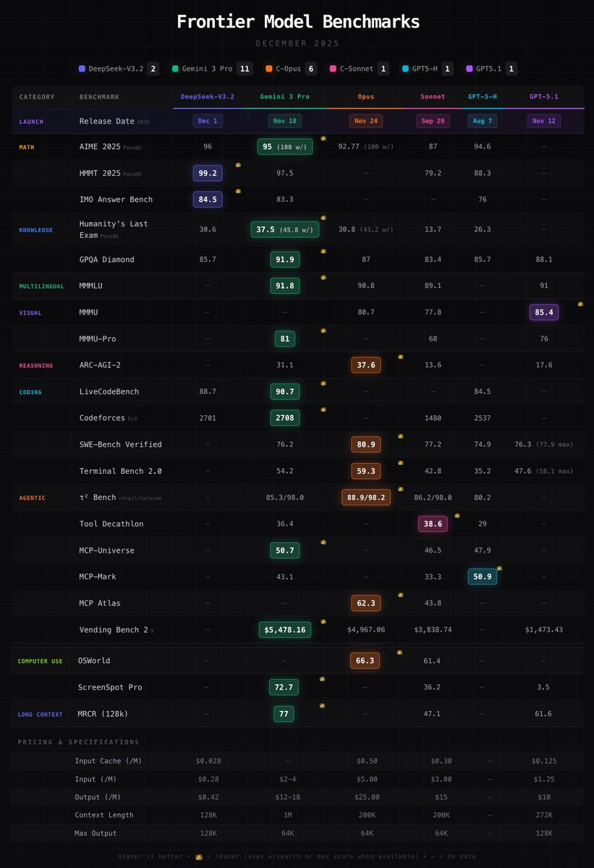Click the crown beside Terminal Bench 2.0's 59.3
Image resolution: width=594 pixels, height=868 pixels.
tap(400, 463)
